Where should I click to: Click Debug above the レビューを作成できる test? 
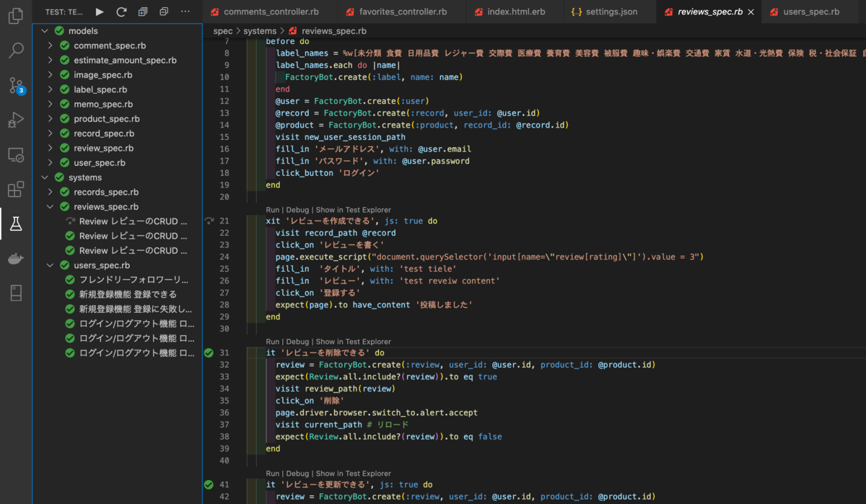pos(297,210)
